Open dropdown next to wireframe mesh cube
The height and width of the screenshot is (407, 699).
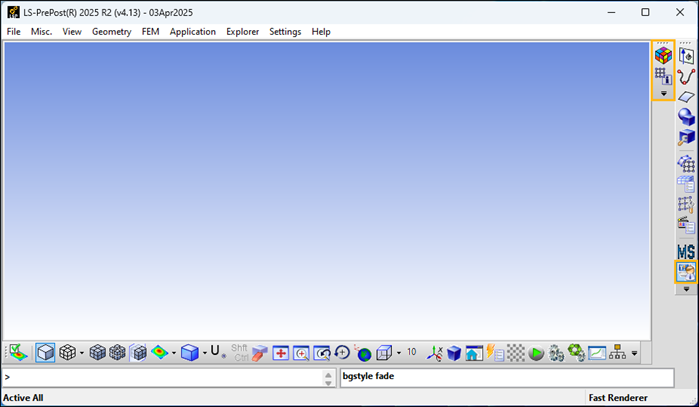tap(82, 353)
